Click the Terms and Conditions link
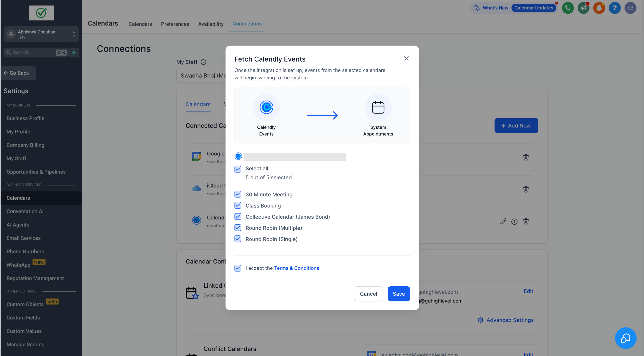 pyautogui.click(x=296, y=268)
